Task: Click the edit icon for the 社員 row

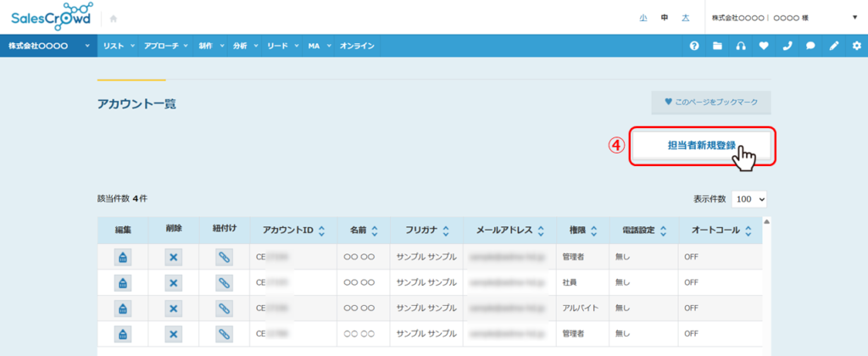Action: coord(122,282)
